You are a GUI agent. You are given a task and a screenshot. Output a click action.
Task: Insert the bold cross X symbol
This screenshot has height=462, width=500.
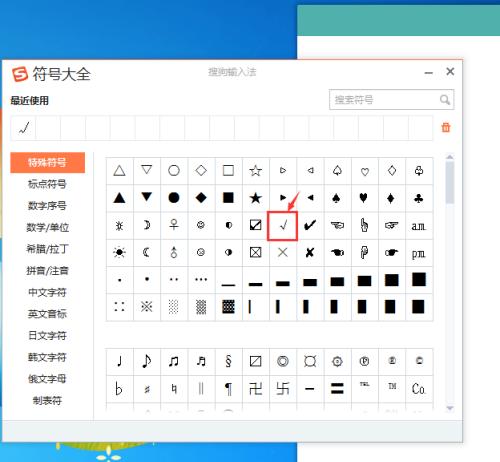point(310,253)
